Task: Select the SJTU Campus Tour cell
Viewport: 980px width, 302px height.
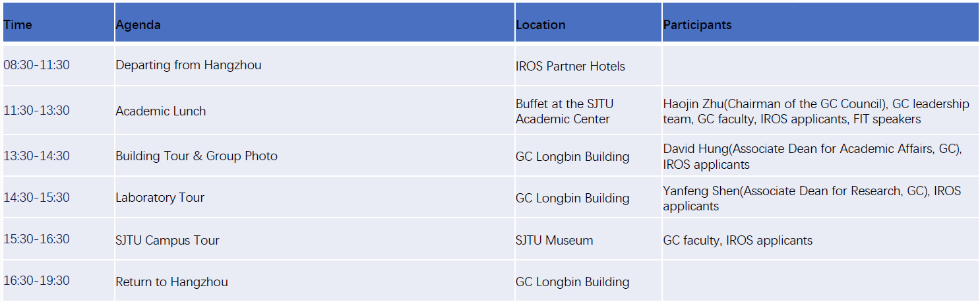Action: (168, 240)
